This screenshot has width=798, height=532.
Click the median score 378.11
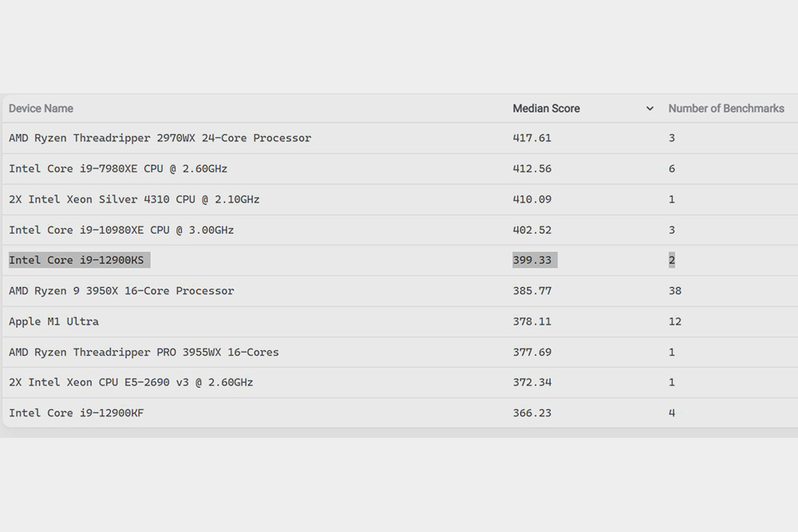pyautogui.click(x=531, y=321)
